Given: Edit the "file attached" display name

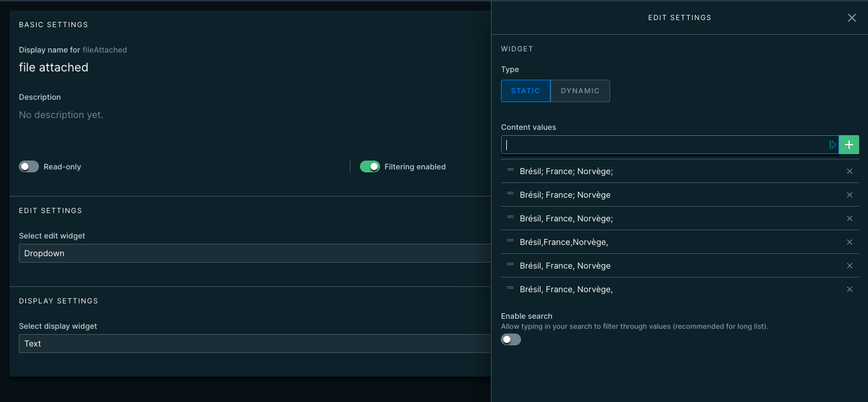Looking at the screenshot, I should tap(54, 67).
